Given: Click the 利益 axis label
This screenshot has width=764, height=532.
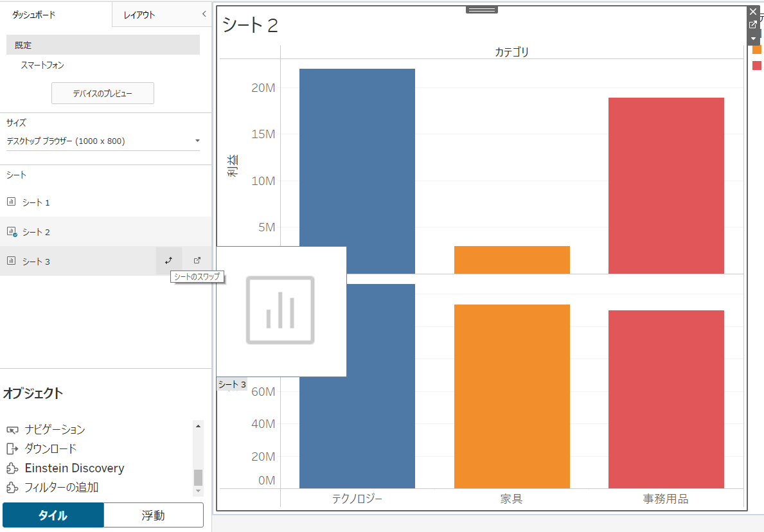Looking at the screenshot, I should 233,166.
